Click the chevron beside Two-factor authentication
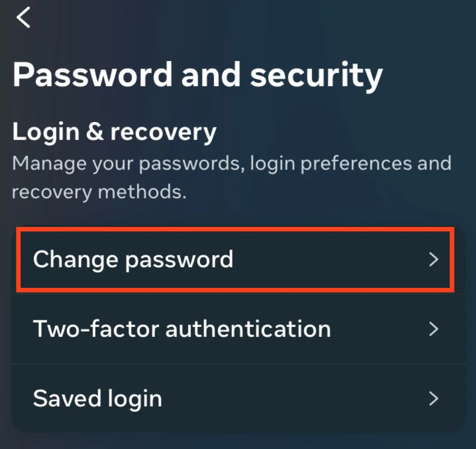 coord(433,329)
